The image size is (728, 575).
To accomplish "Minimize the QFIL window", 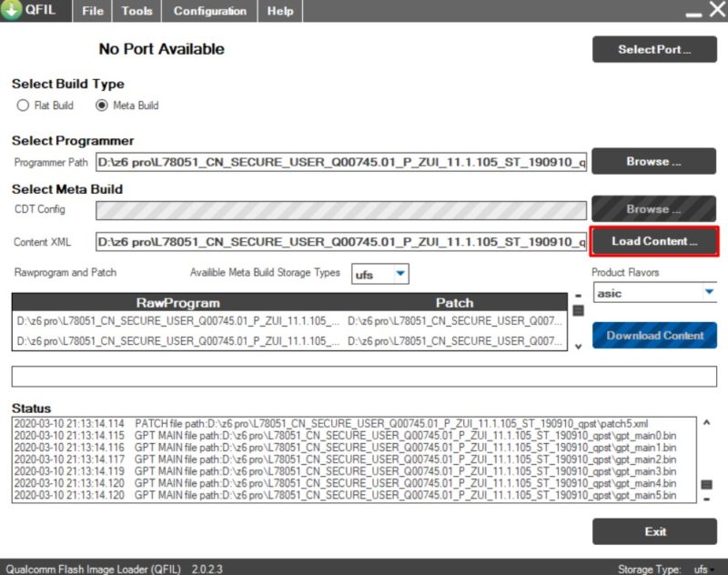I will 693,14.
